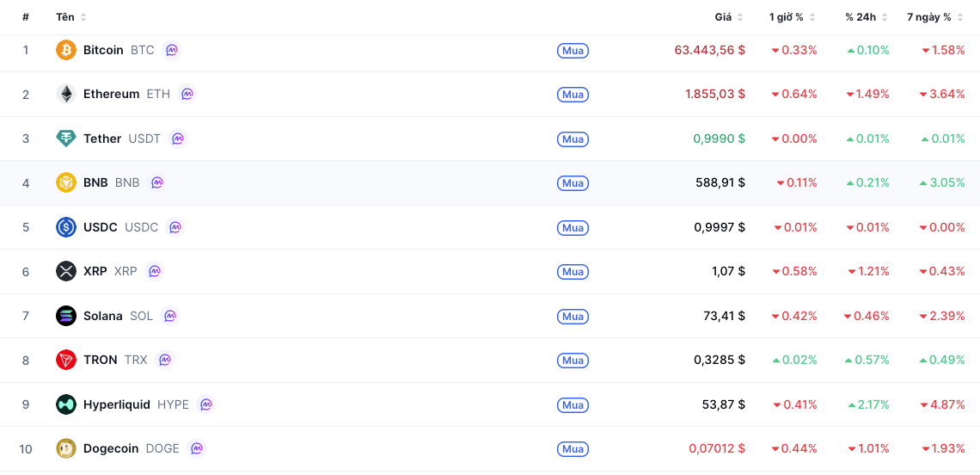Click the Bitcoin coin logo
The height and width of the screenshot is (475, 980).
(65, 50)
